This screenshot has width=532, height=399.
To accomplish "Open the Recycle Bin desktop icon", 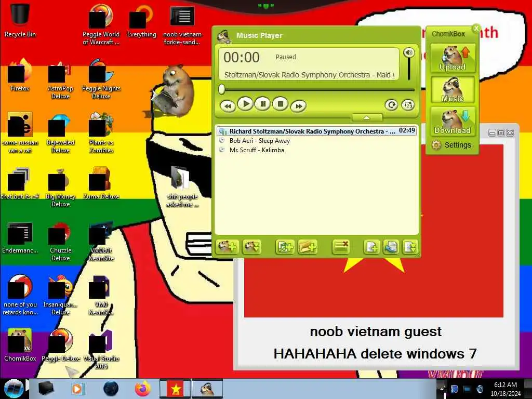I will pos(20,20).
